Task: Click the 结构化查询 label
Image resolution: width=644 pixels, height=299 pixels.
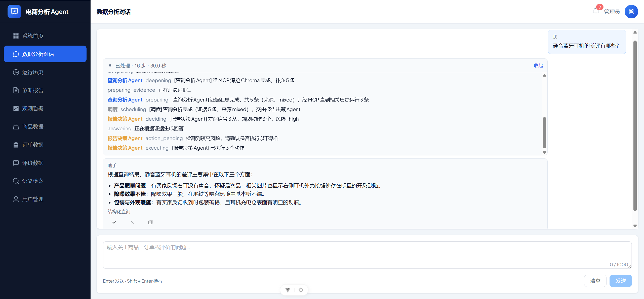Action: click(119, 212)
